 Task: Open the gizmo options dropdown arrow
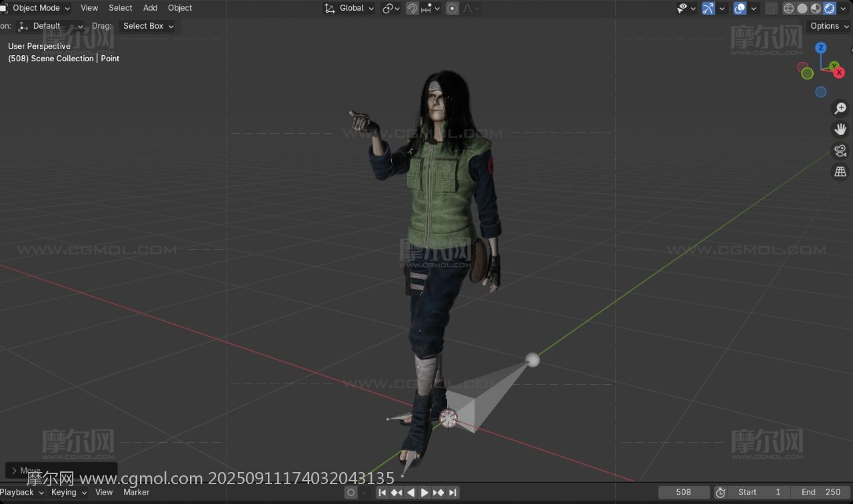(x=722, y=8)
